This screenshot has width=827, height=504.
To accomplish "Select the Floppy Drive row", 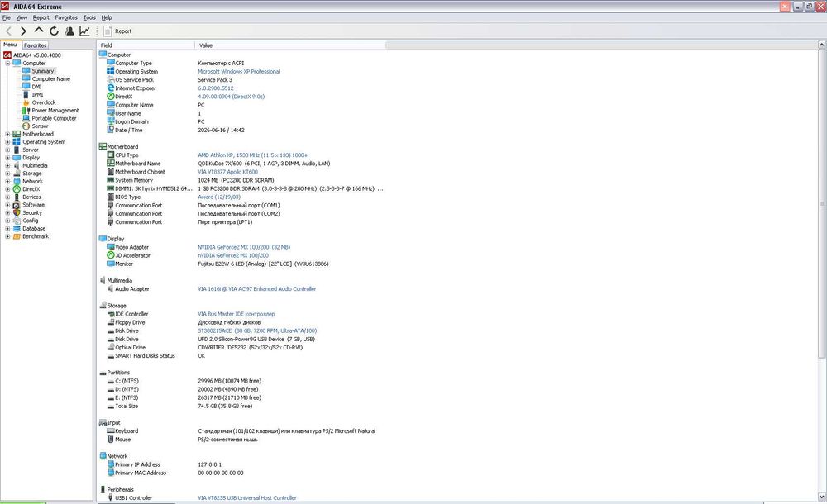I will (241, 323).
